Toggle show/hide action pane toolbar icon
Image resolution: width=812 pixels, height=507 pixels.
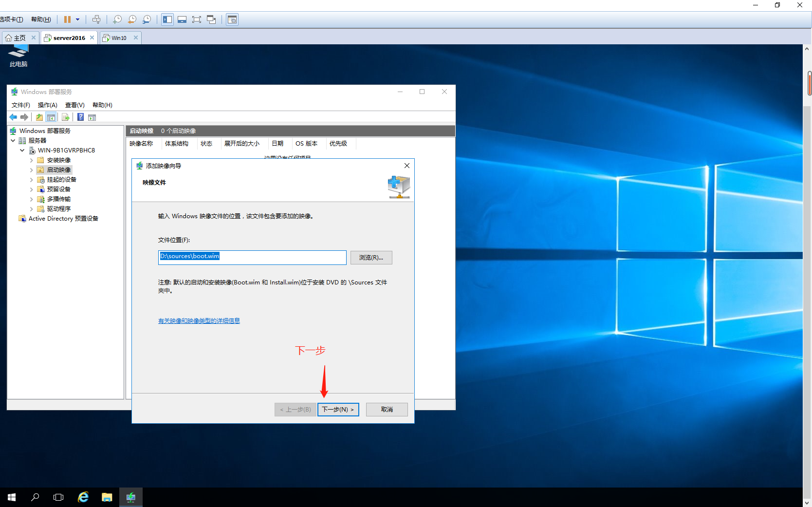(92, 117)
